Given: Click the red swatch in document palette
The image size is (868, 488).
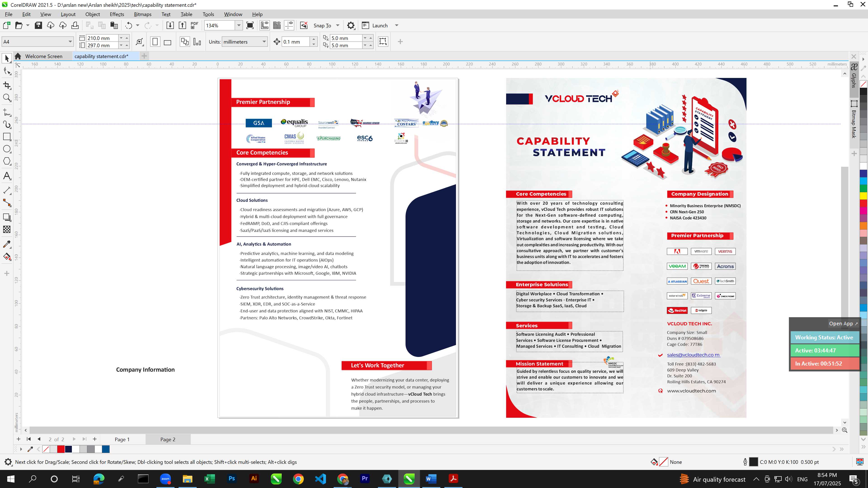Looking at the screenshot, I should 61,449.
